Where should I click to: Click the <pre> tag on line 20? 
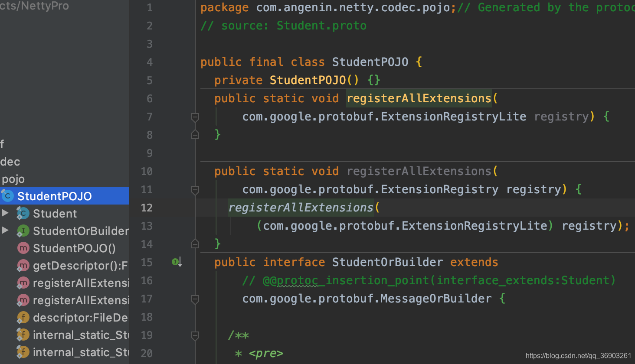266,353
